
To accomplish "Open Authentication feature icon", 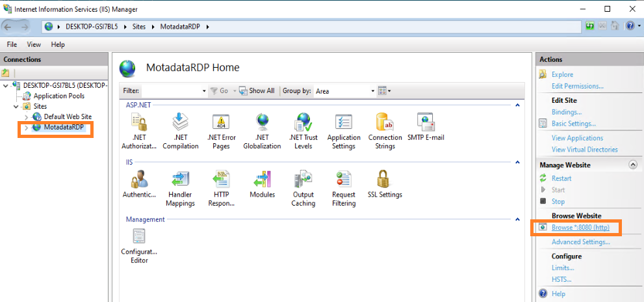I will [139, 179].
